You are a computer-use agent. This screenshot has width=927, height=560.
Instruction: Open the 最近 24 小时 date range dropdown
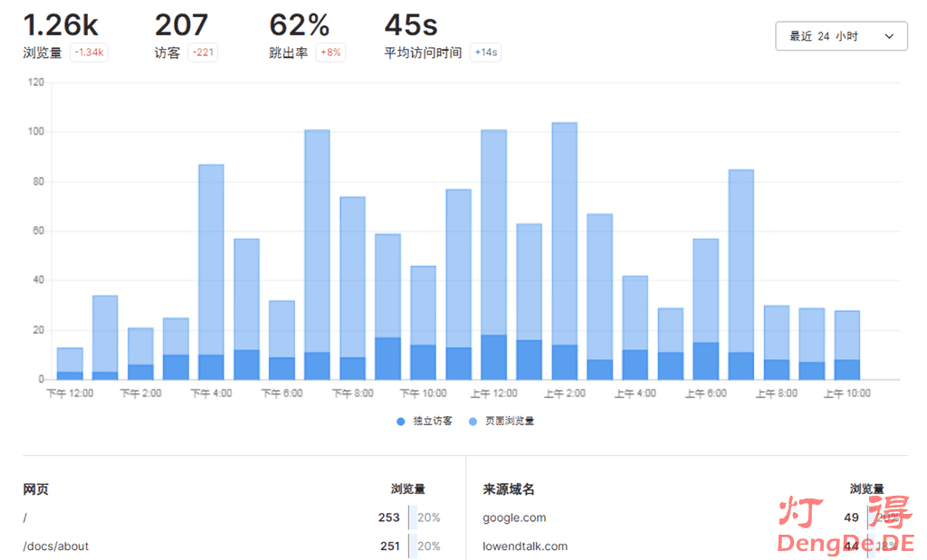tap(824, 36)
